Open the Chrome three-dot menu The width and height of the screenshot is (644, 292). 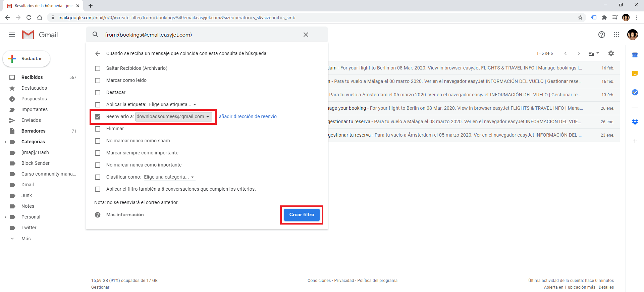637,17
